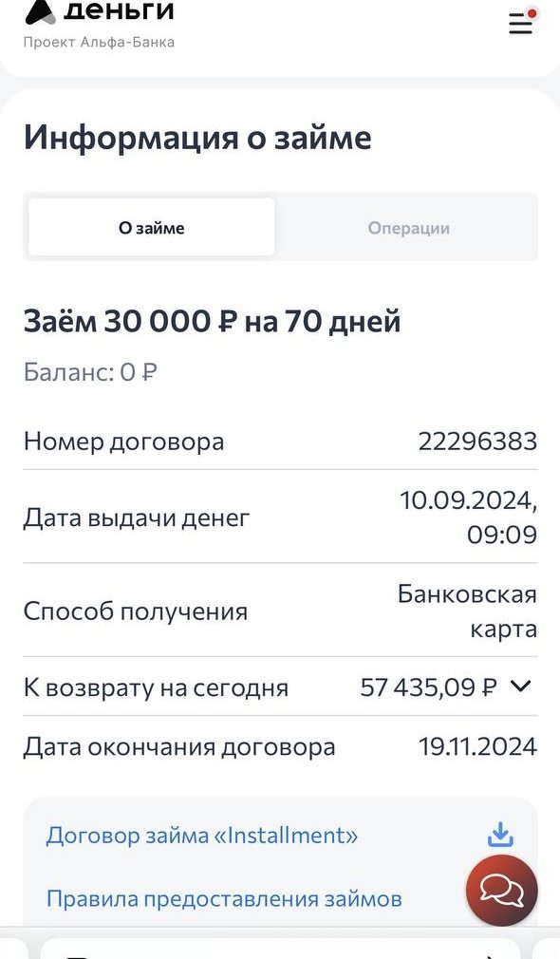Expand the К возврату на сегодня details

click(x=521, y=686)
